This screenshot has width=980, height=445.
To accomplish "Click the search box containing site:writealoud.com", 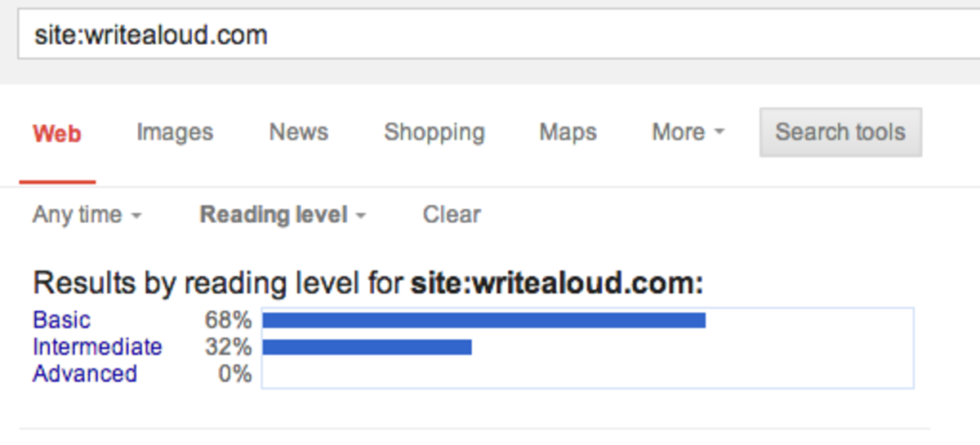I will (x=490, y=36).
